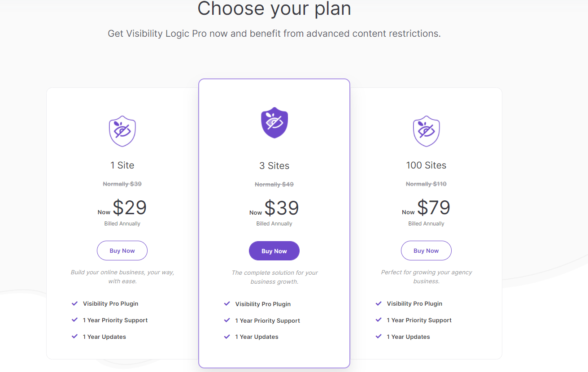
Task: Select the $79 price in 100 Sites plan
Action: tap(434, 208)
